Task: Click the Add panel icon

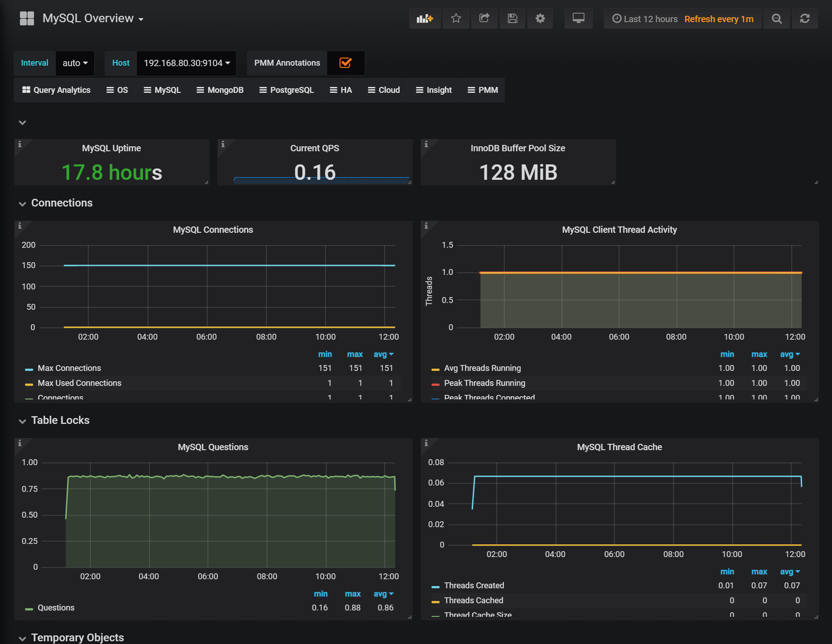Action: pos(425,19)
